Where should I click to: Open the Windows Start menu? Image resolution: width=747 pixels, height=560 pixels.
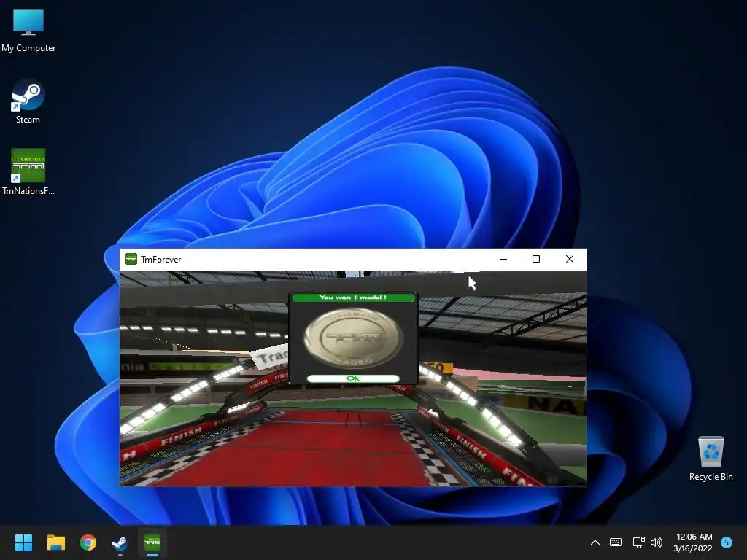point(23,542)
